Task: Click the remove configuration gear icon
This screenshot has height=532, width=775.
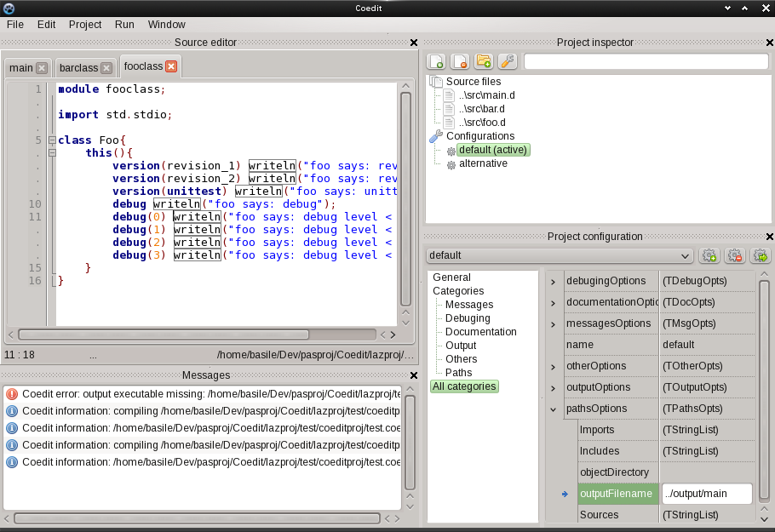Action: click(734, 255)
